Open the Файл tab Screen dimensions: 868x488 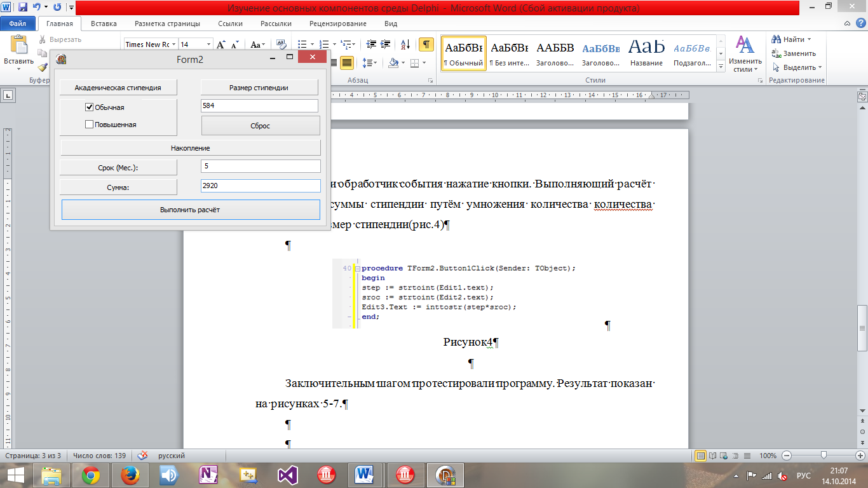click(18, 24)
